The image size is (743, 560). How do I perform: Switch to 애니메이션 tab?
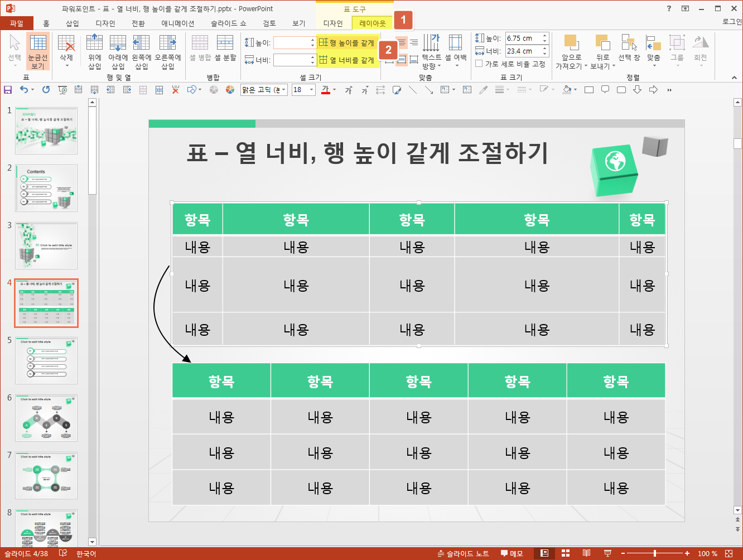tap(178, 23)
